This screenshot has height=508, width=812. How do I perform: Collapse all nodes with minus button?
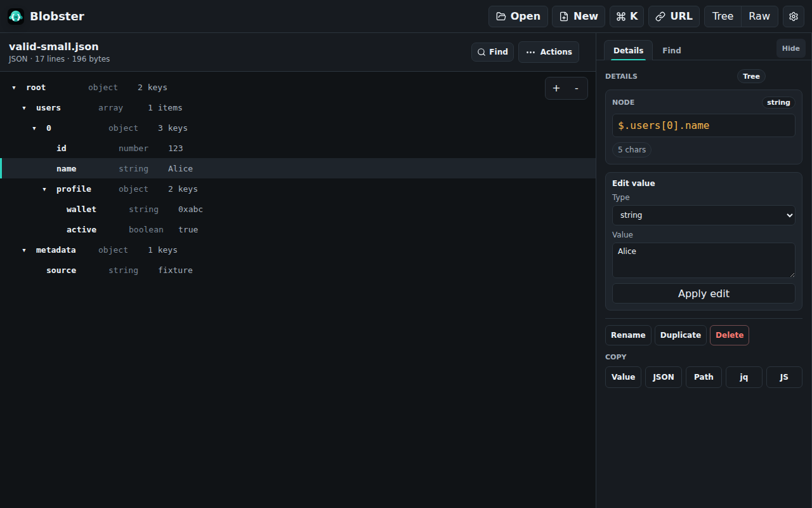point(577,88)
